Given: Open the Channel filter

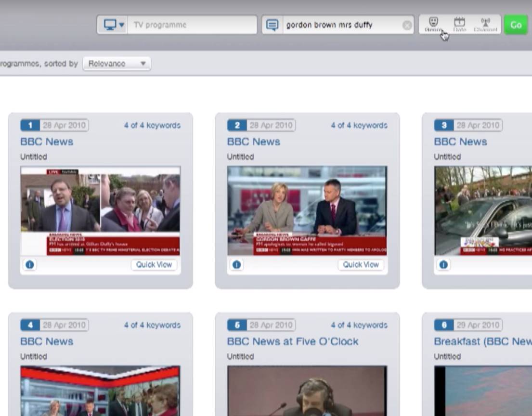Looking at the screenshot, I should [485, 25].
